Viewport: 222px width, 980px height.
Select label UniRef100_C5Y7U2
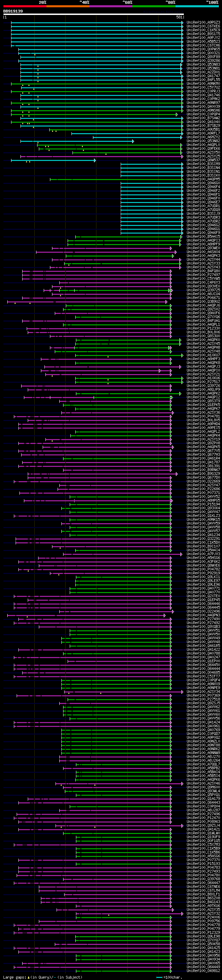point(203,88)
